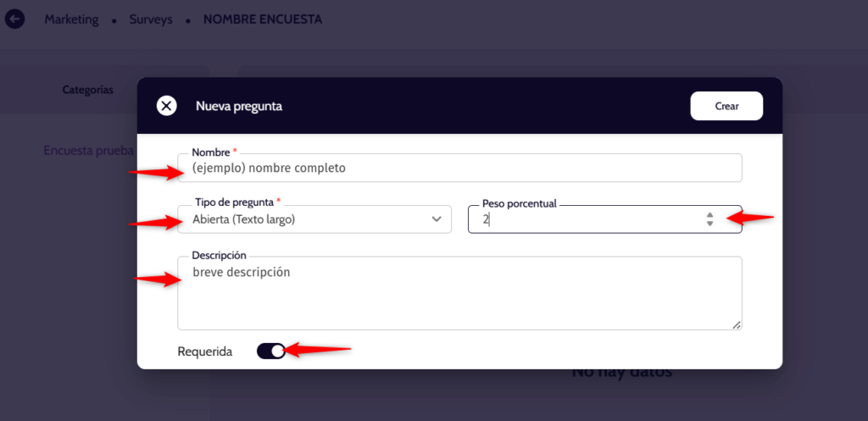
Task: Click the Nombre text field
Action: tap(459, 168)
